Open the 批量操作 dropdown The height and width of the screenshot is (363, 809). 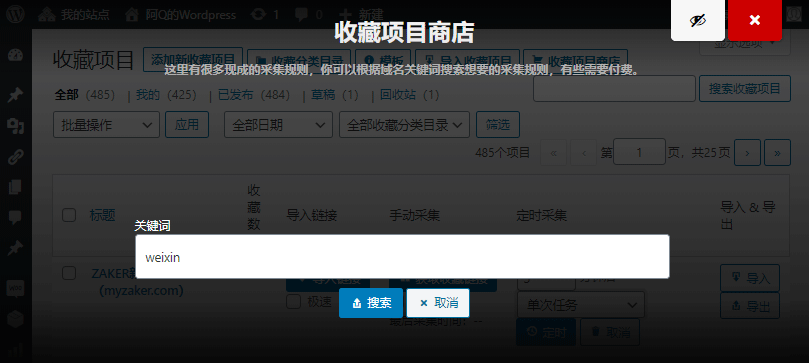[x=106, y=125]
